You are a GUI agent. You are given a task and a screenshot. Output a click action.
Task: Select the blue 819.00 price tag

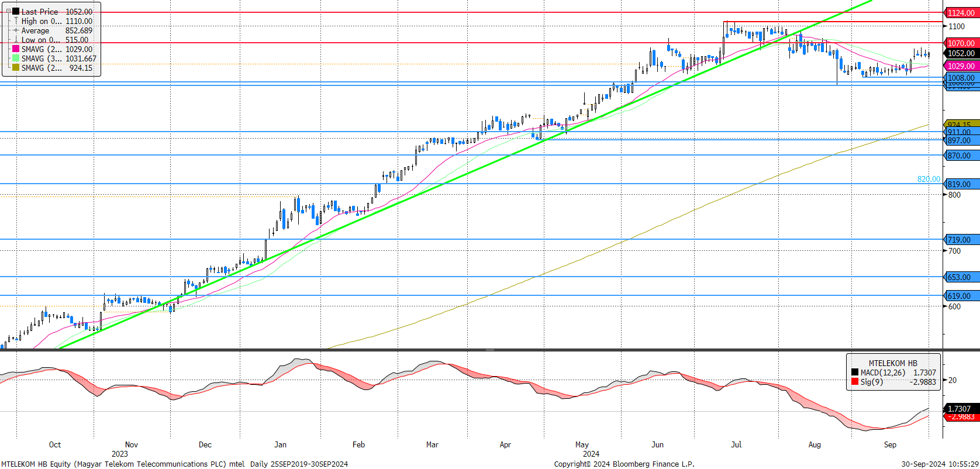click(x=961, y=184)
